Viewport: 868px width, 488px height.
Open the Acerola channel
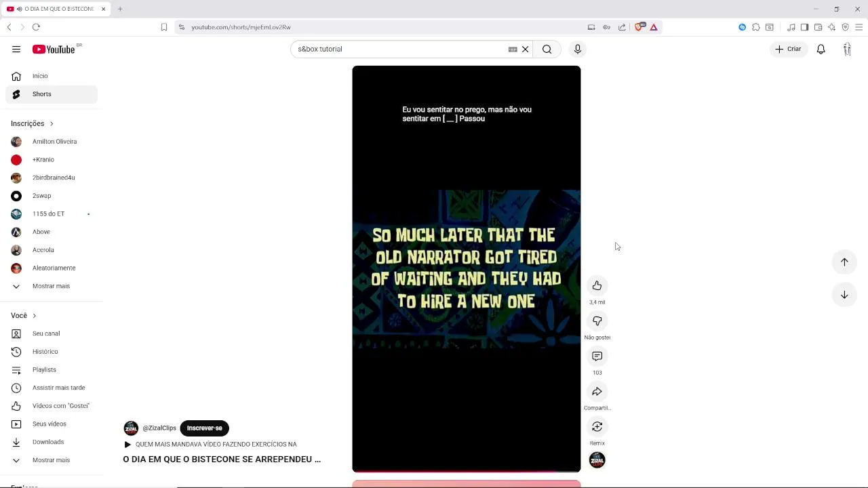[52, 250]
